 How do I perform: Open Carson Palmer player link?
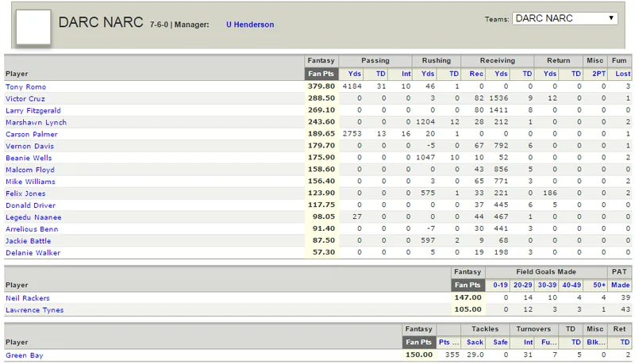[x=31, y=134]
